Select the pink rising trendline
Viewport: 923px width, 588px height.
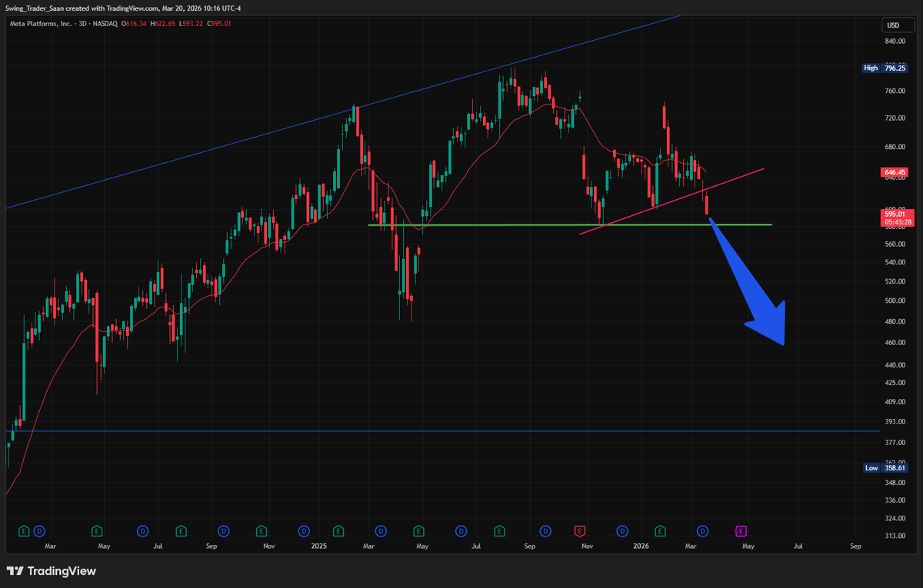click(671, 200)
